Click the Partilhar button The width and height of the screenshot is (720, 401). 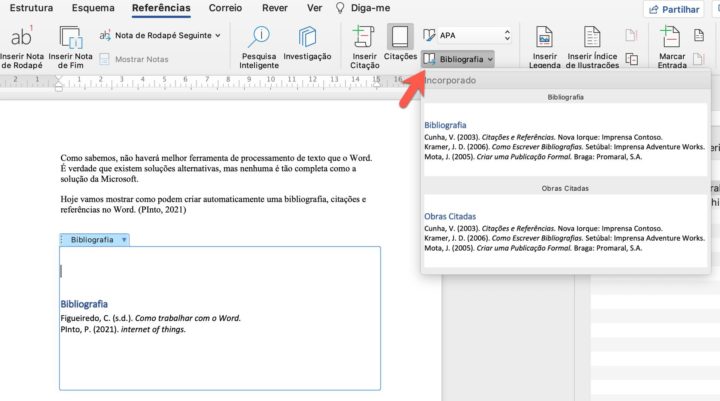[x=674, y=9]
